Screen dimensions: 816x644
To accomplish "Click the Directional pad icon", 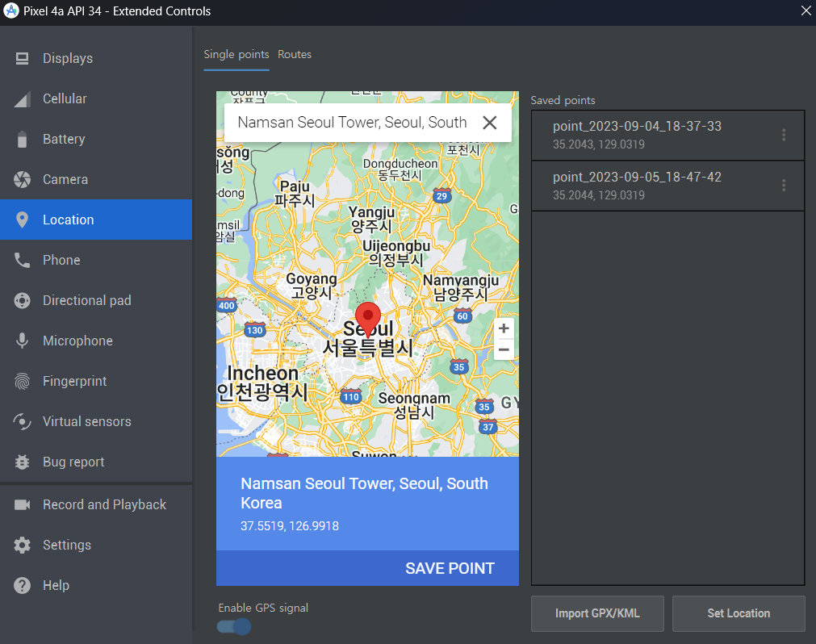I will click(x=22, y=301).
